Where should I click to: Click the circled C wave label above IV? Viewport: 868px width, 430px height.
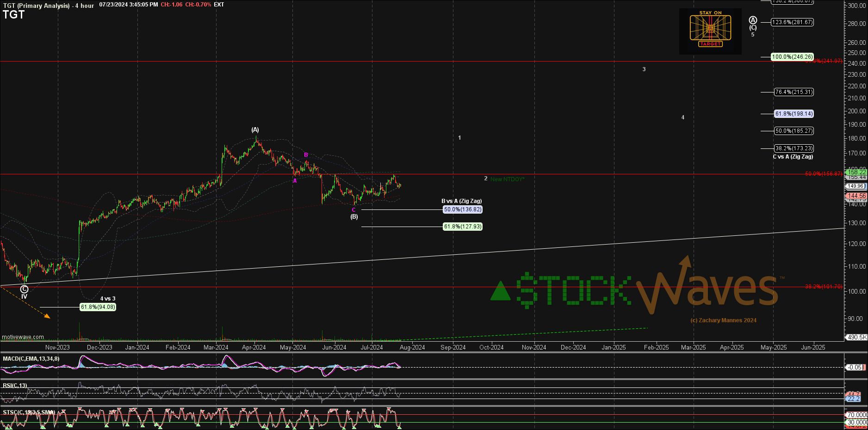pyautogui.click(x=24, y=289)
